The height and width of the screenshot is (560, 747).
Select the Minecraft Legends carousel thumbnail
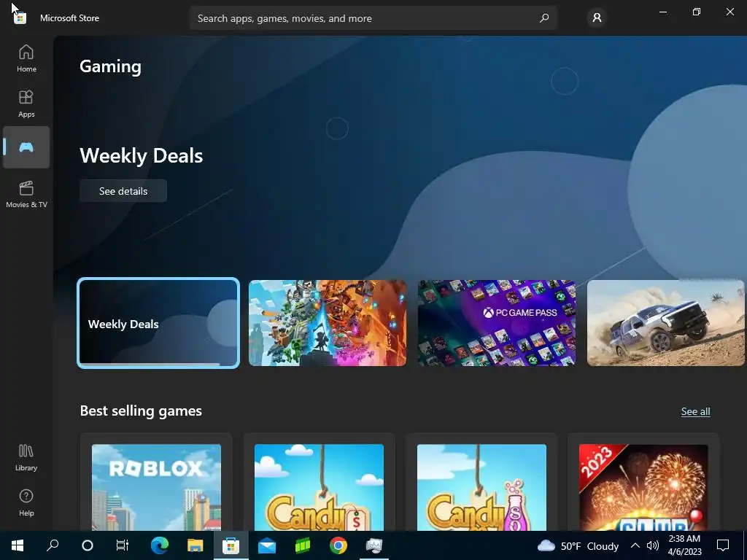328,323
